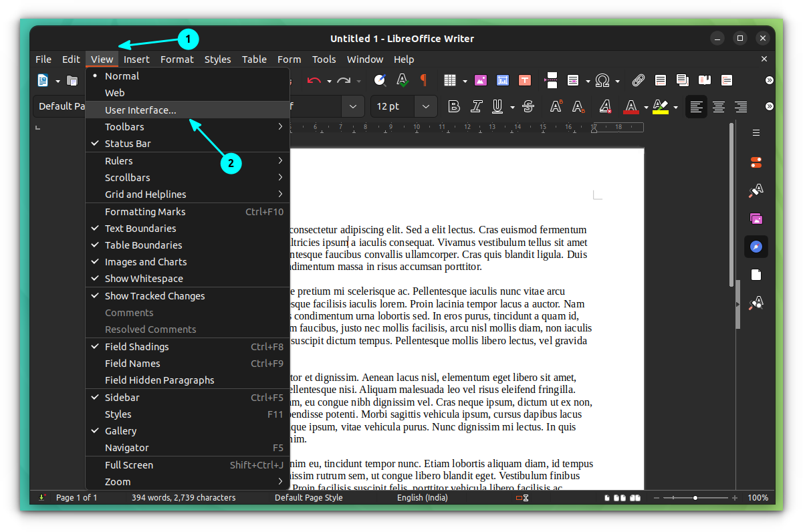Screen dimensions: 803x532
Task: Toggle Text Boundaries menu option
Action: pos(187,229)
